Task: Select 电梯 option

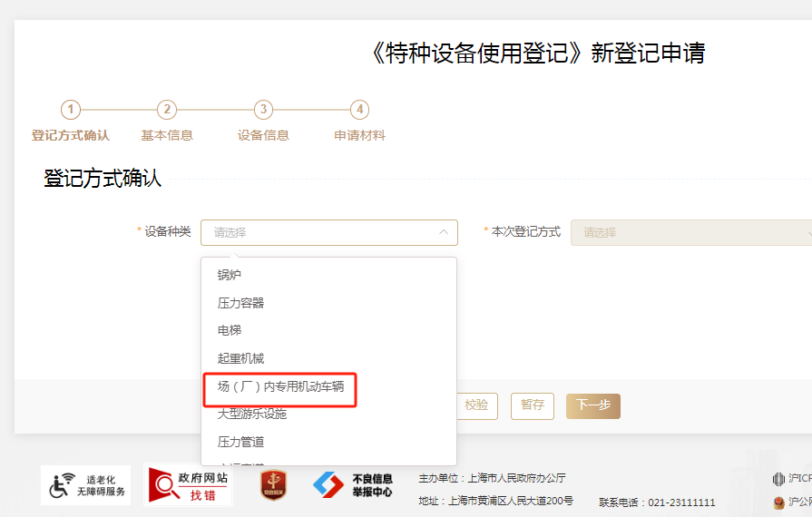Action: [x=230, y=330]
